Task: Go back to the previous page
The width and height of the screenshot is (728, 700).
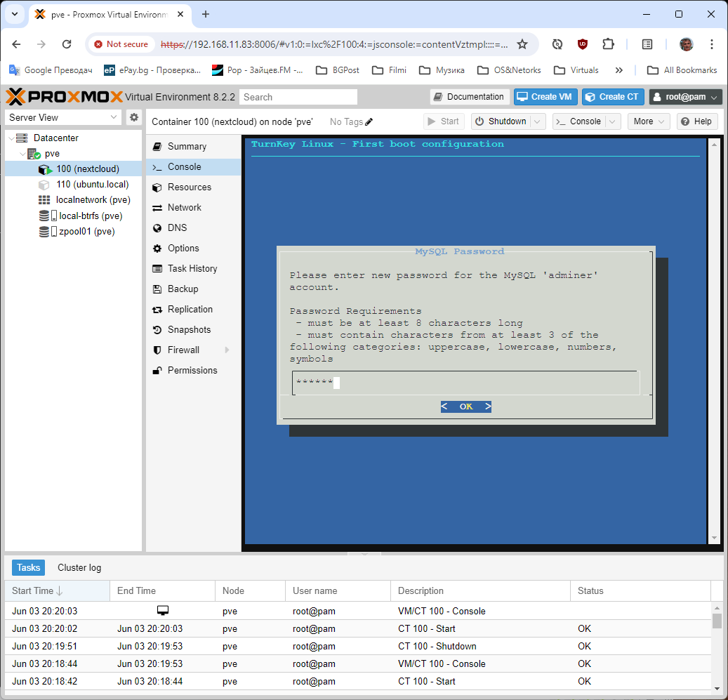Action: (16, 44)
